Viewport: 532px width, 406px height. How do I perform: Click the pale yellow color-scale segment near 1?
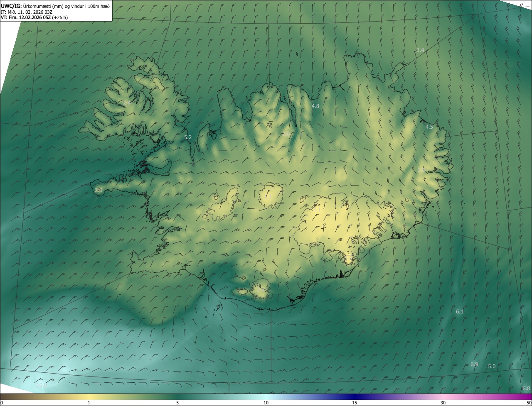(x=89, y=396)
